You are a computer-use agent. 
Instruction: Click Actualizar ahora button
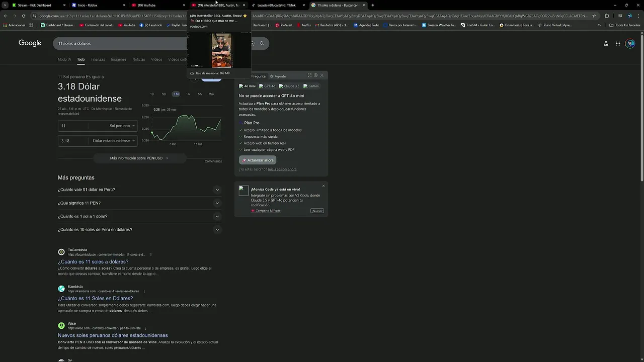click(x=258, y=160)
